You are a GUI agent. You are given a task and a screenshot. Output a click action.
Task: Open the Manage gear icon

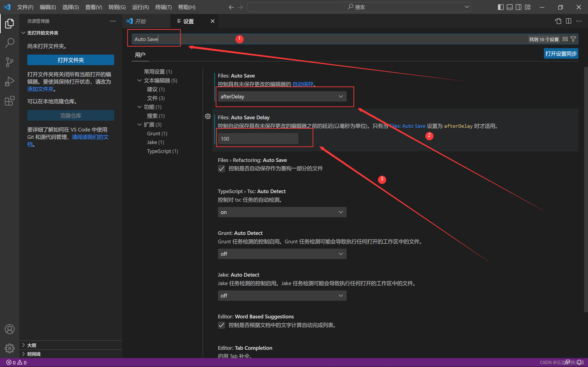point(10,348)
